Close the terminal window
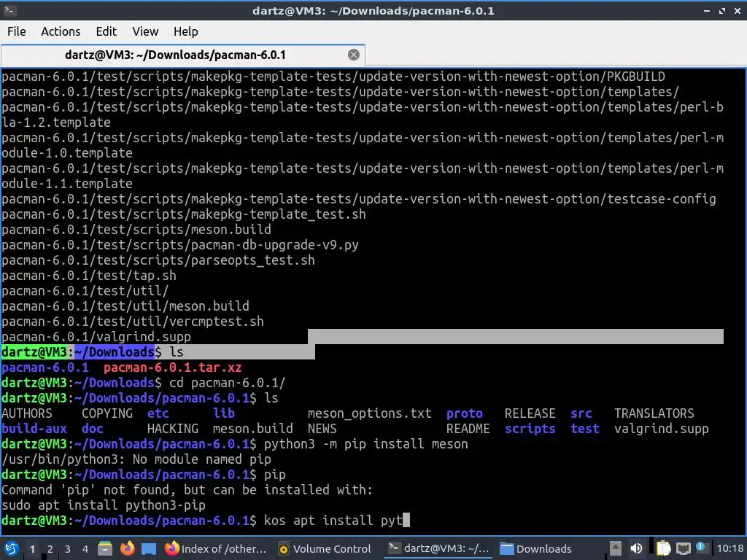The height and width of the screenshot is (560, 747). [x=737, y=10]
